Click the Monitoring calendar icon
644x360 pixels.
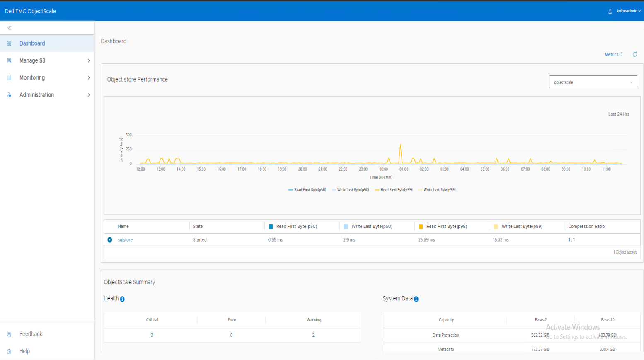click(9, 77)
